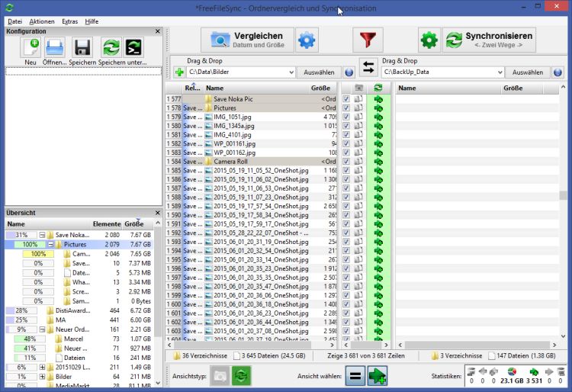Uncheck checkbox for 2015_05_19_17_57_54_OneShot.jpg

coord(346,206)
